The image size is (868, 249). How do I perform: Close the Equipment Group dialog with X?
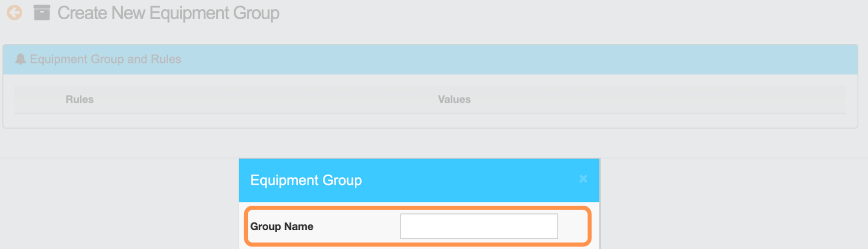click(x=583, y=179)
